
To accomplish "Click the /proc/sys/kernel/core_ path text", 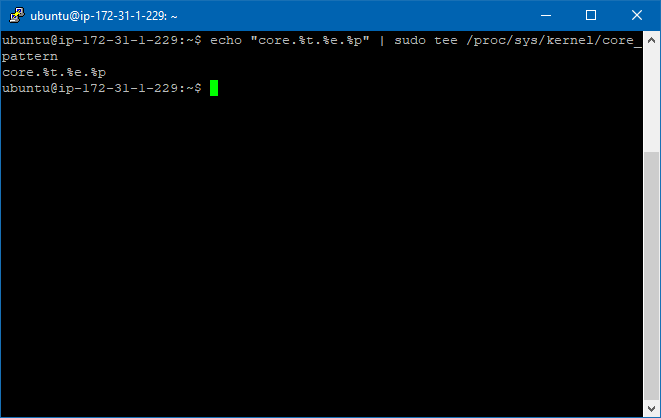I will [x=554, y=40].
